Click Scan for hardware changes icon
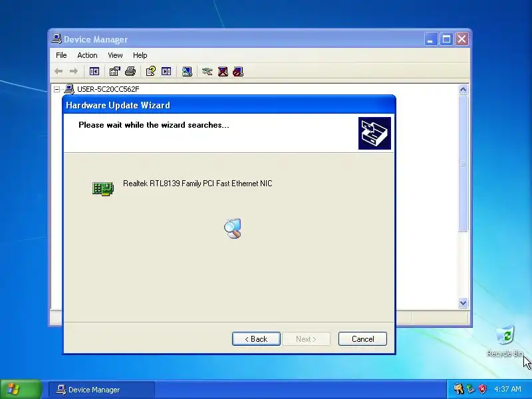Viewport: 532px width, 399px height. pos(187,71)
